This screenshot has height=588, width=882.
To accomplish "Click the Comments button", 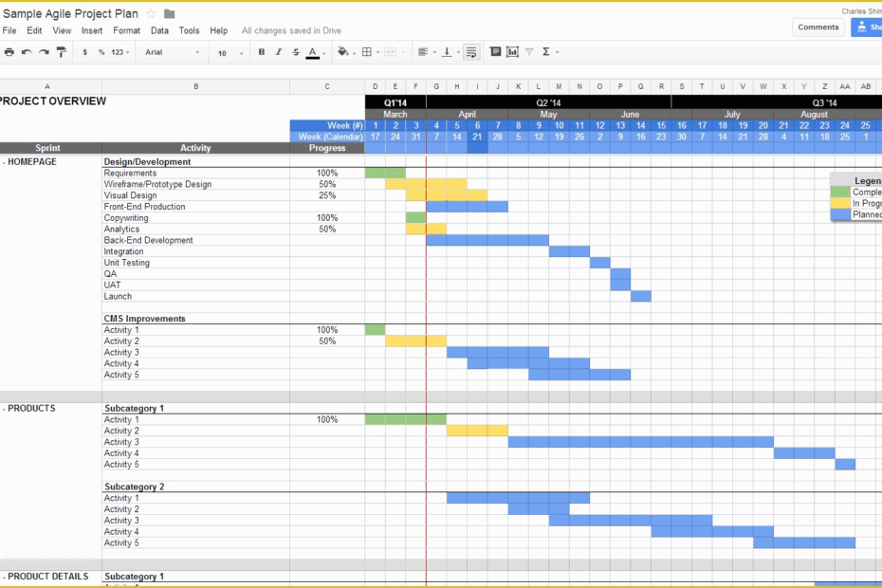I will tap(818, 27).
